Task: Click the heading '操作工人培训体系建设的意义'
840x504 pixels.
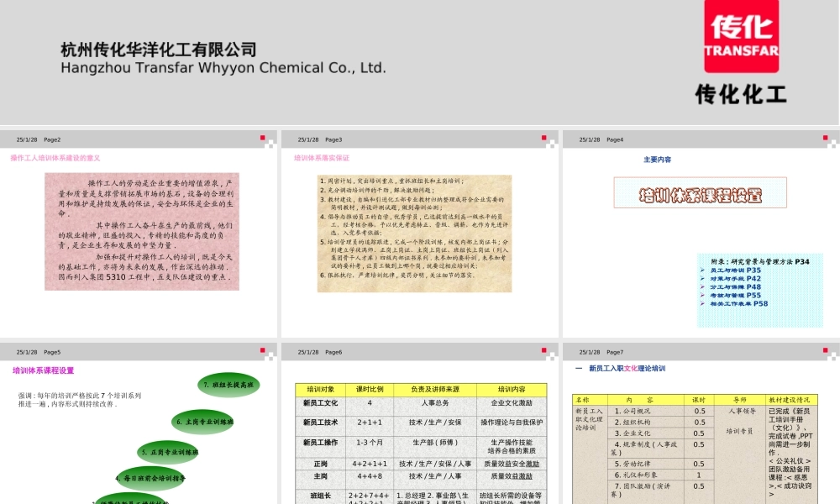Action: (55, 158)
